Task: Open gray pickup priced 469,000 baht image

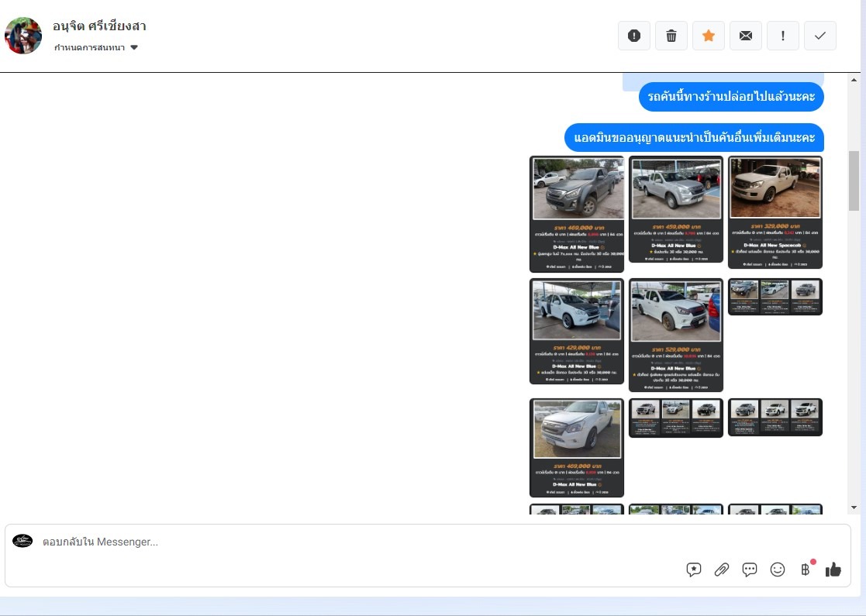Action: pos(576,214)
